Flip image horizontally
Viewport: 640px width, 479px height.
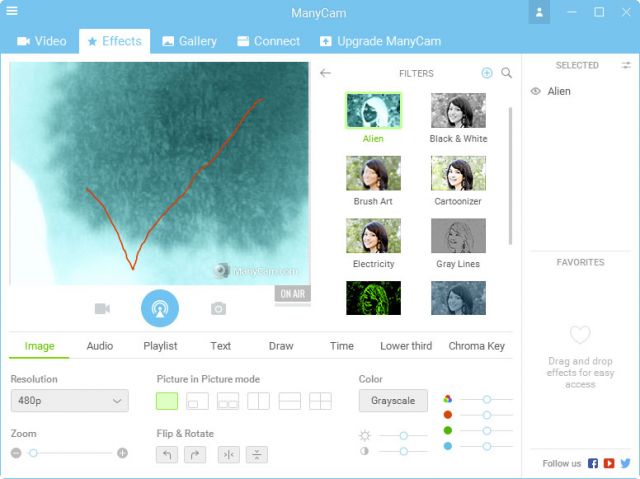(229, 455)
